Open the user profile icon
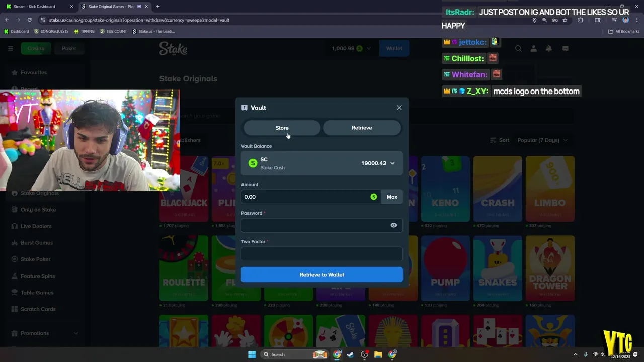The width and height of the screenshot is (644, 362). (534, 48)
